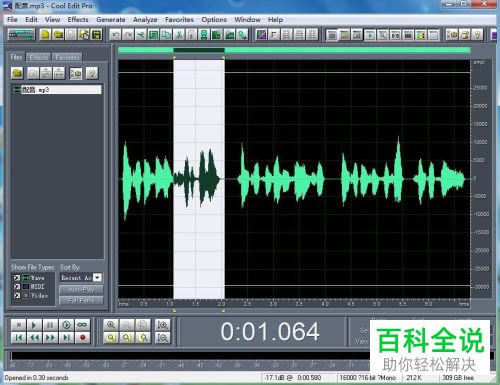Image resolution: width=500 pixels, height=385 pixels.
Task: Click the 10000 label on the amplitude ruler
Action: click(481, 142)
